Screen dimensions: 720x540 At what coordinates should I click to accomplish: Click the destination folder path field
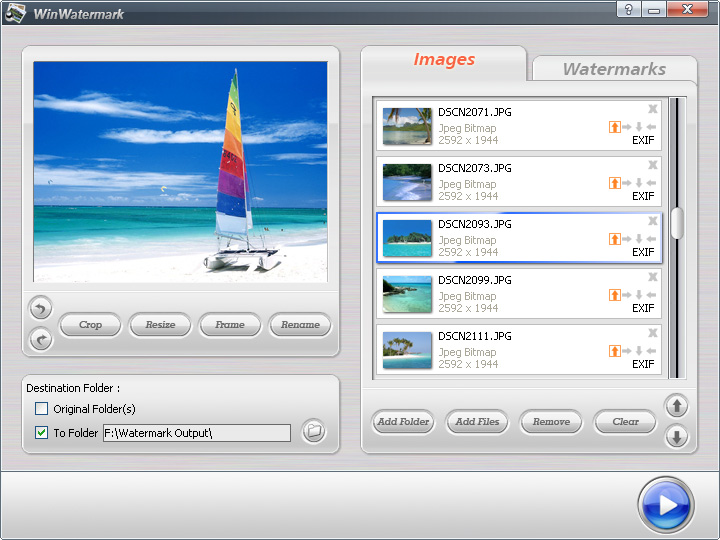[x=196, y=433]
